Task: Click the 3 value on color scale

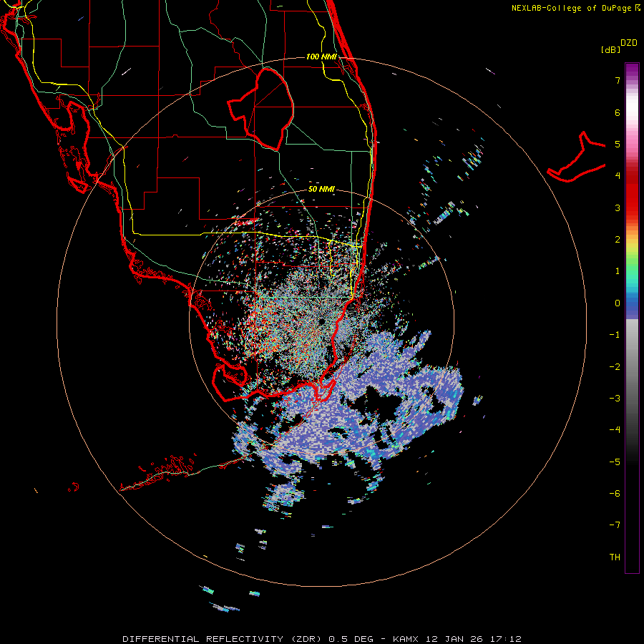Action: coord(618,208)
